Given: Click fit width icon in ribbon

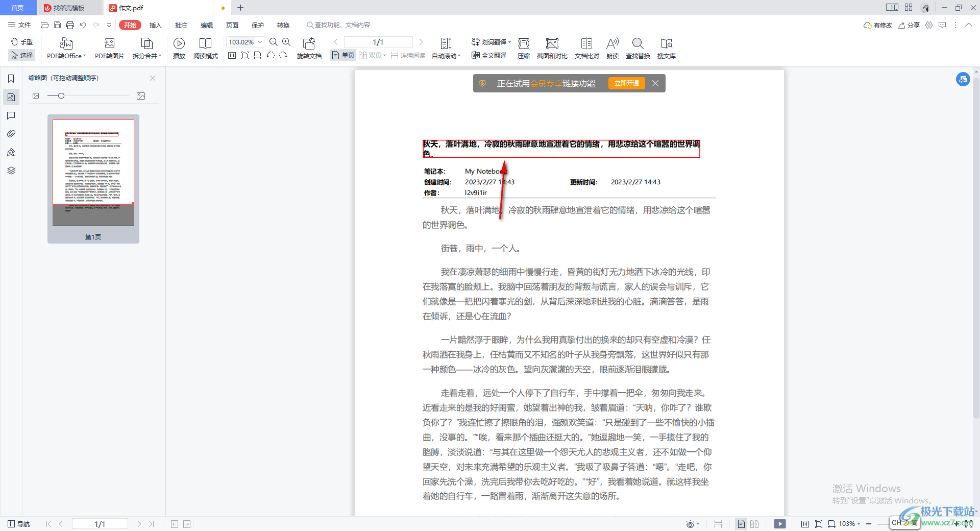Looking at the screenshot, I should 258,55.
